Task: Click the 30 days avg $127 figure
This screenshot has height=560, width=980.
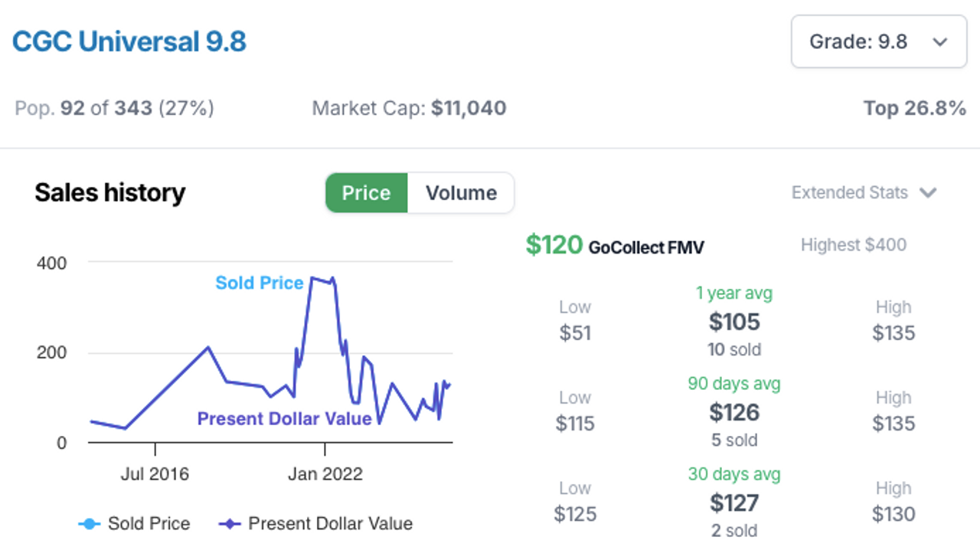Action: pyautogui.click(x=734, y=503)
